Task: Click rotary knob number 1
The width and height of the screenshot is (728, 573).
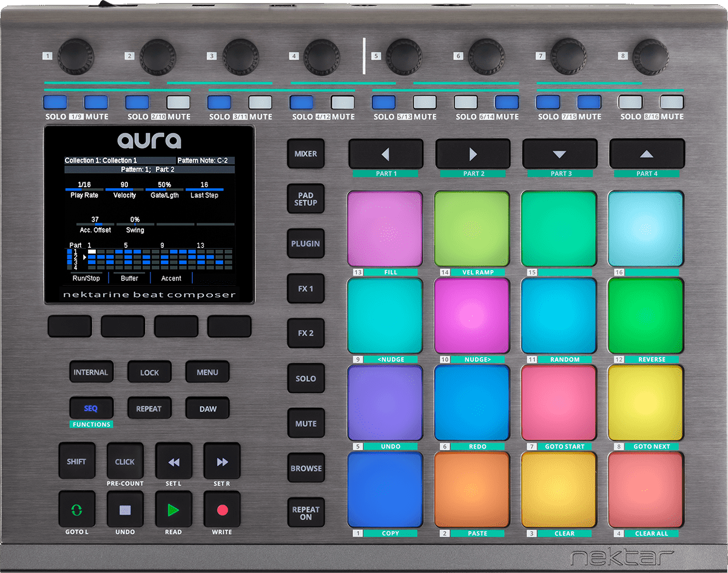Action: coord(76,56)
